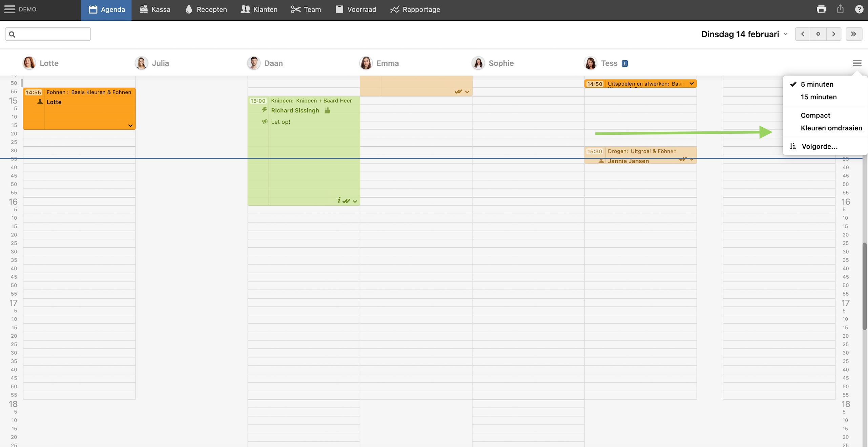
Task: Open the DEMO hamburger menu
Action: coord(10,9)
